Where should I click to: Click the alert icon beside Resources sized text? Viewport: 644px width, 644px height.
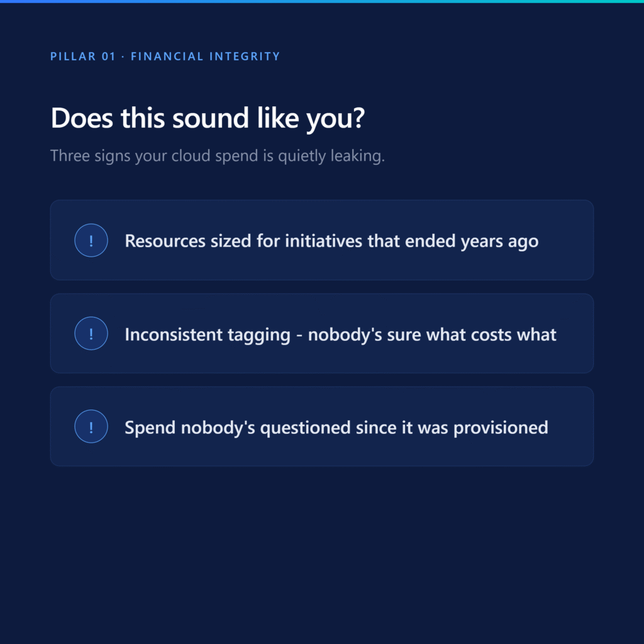(91, 240)
